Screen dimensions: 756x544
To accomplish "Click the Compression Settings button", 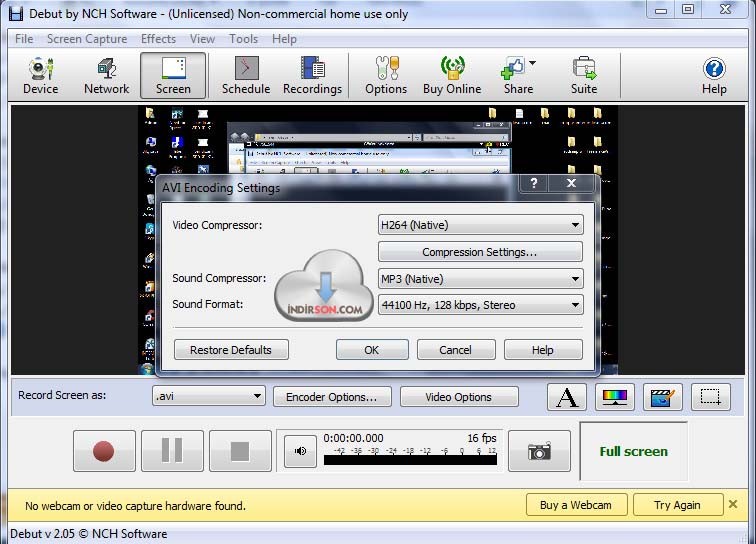I will [x=480, y=252].
